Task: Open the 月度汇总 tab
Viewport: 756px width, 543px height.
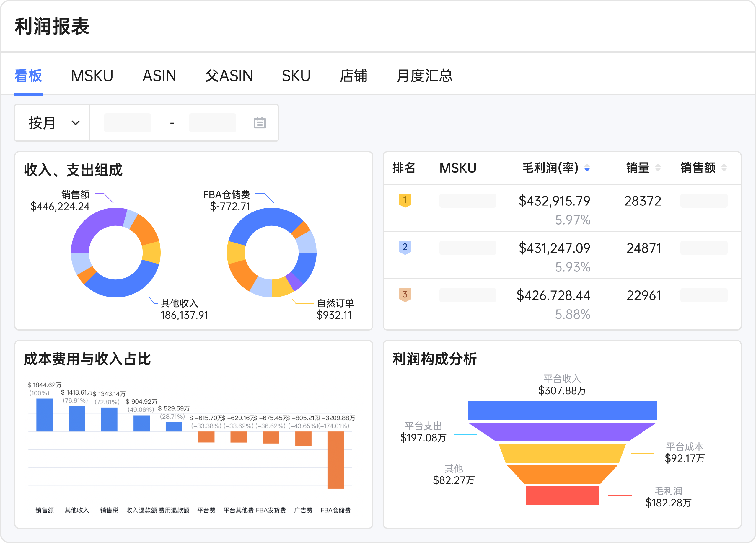Action: [x=425, y=76]
